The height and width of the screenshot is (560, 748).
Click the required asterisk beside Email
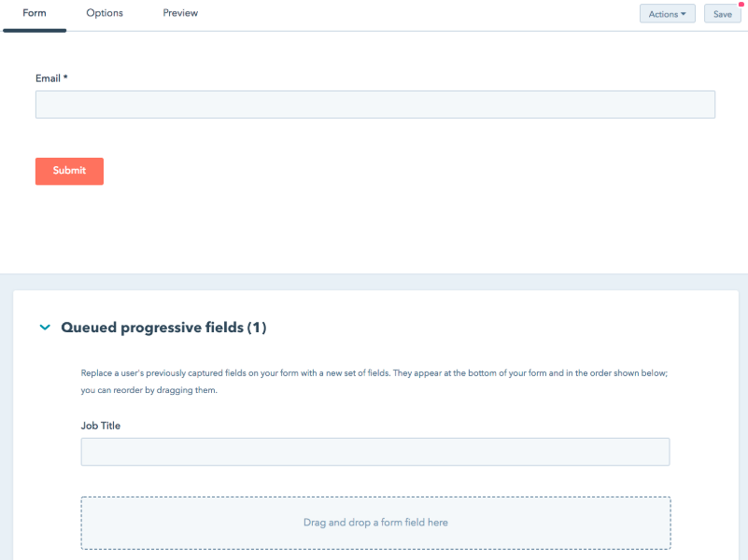tap(64, 78)
